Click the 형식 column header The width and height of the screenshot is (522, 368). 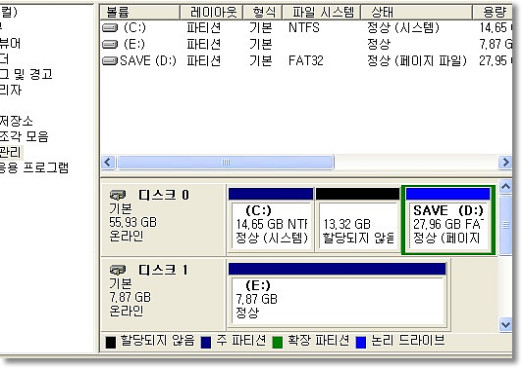pos(263,12)
